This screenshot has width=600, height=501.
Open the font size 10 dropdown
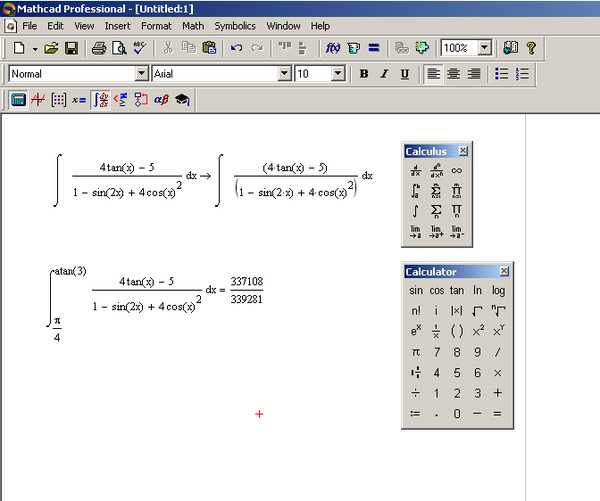338,73
